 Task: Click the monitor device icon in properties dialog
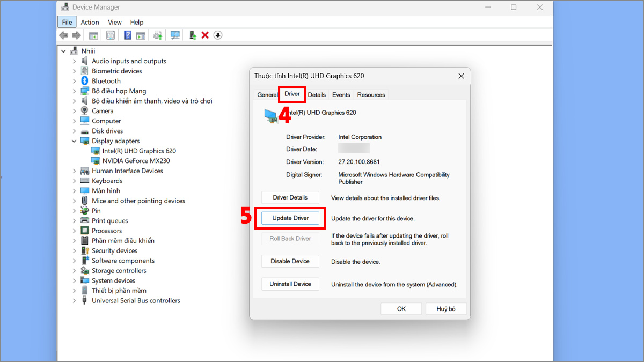coord(272,116)
